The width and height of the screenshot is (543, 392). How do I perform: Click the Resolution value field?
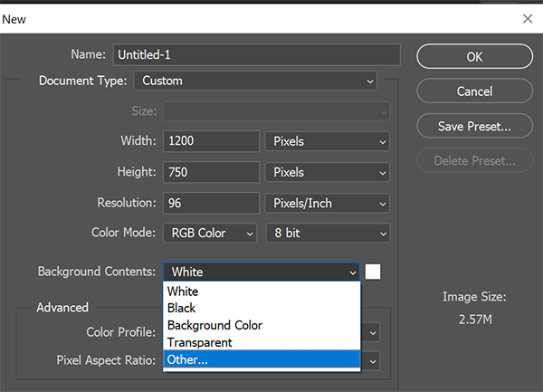point(211,203)
